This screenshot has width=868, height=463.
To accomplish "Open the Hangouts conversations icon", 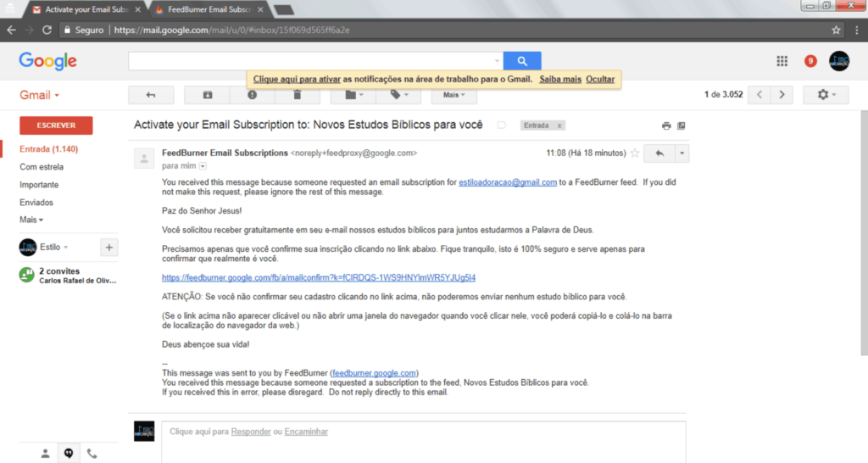I will (69, 454).
